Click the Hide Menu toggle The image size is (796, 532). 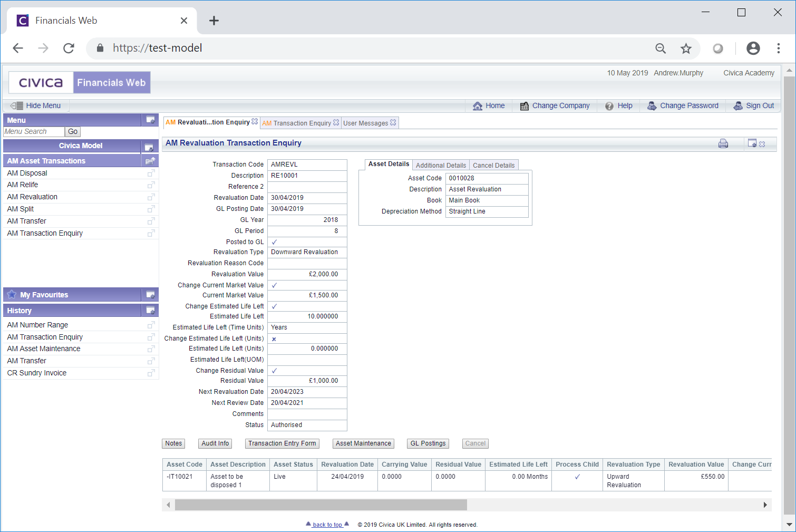[36, 105]
